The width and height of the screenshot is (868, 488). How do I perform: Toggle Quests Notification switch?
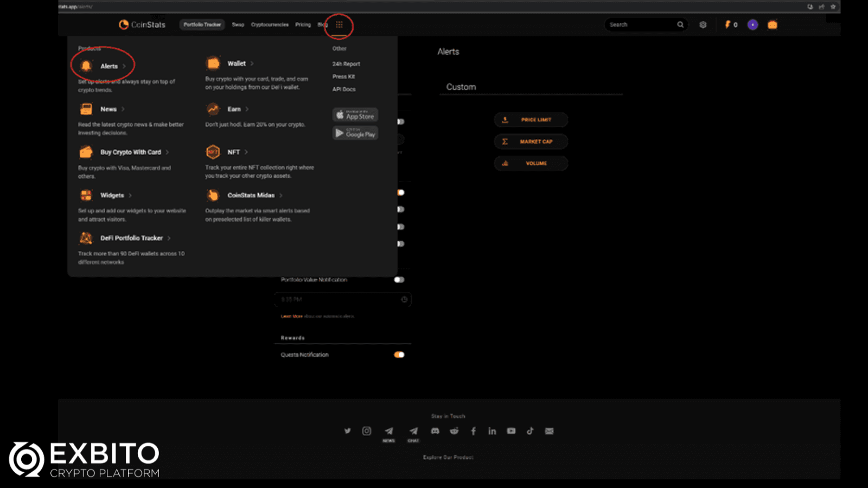pyautogui.click(x=399, y=355)
